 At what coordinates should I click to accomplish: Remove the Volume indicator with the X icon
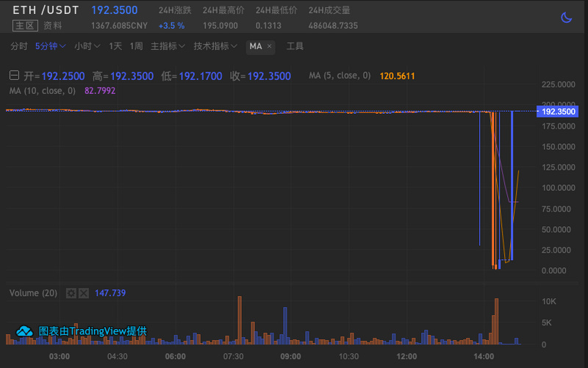[x=84, y=293]
